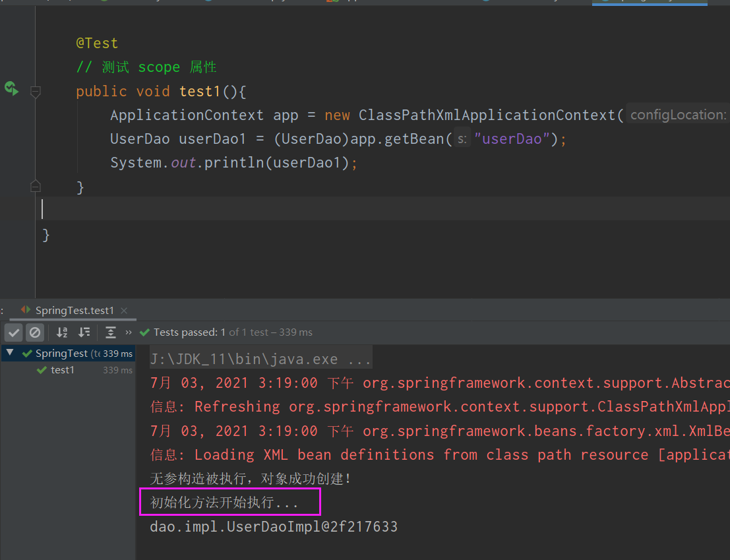Click the 无参构造被执行 output line
This screenshot has height=560, width=730.
[x=251, y=478]
